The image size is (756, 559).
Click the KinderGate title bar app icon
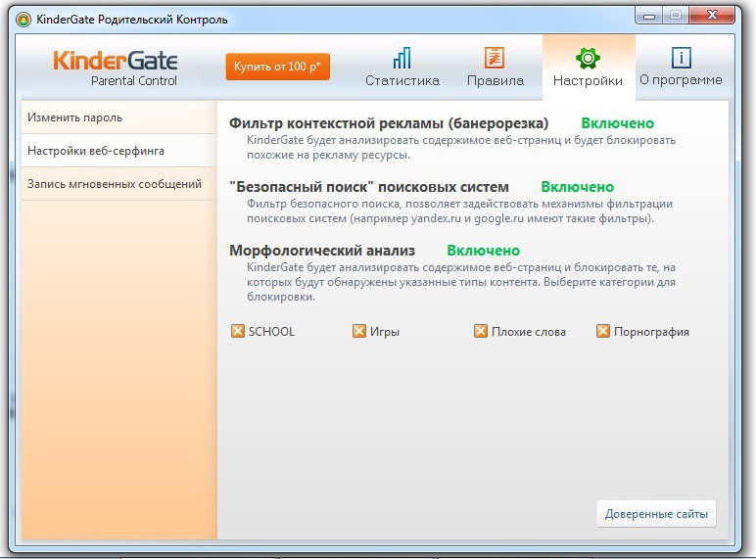(24, 17)
